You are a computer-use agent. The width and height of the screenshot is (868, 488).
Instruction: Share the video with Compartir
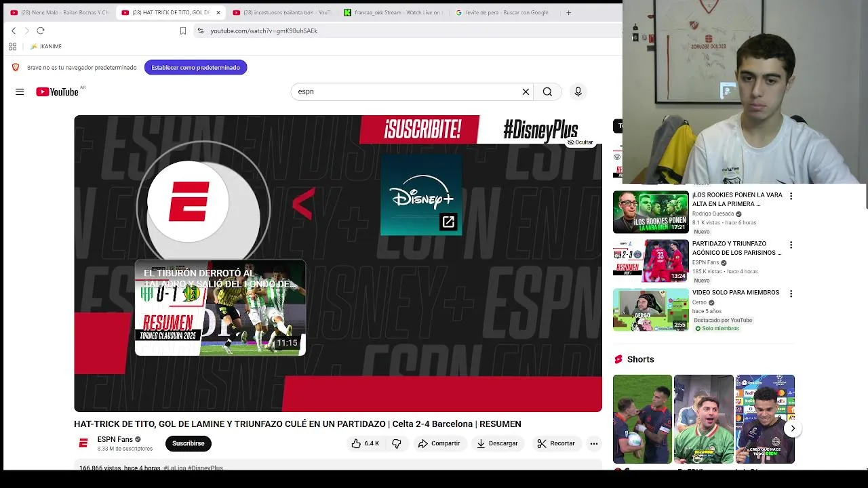(439, 443)
